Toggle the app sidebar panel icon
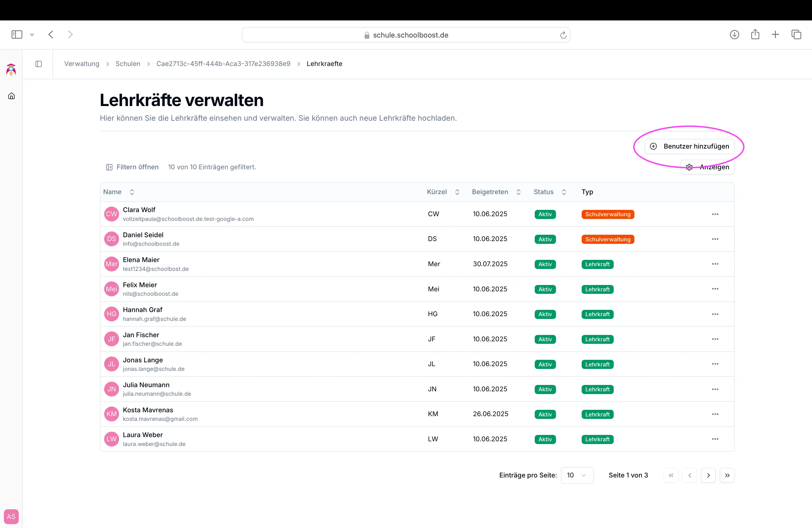The height and width of the screenshot is (528, 812). pyautogui.click(x=39, y=64)
